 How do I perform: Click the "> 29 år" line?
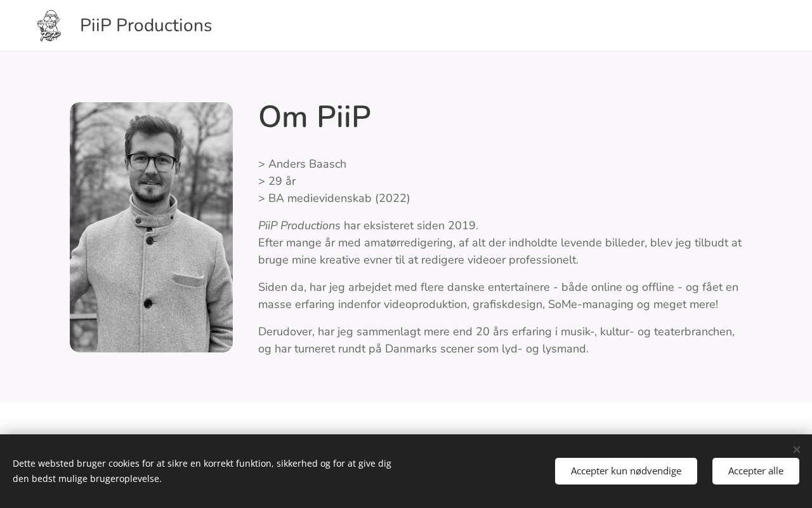coord(277,182)
